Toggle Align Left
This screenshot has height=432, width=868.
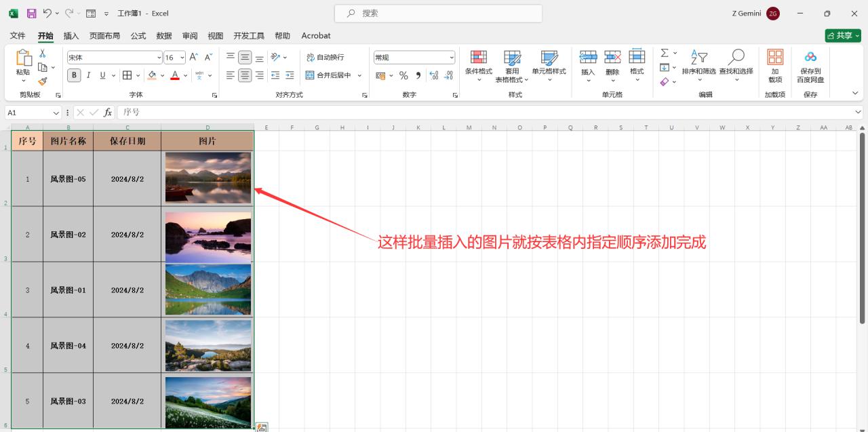(x=231, y=75)
